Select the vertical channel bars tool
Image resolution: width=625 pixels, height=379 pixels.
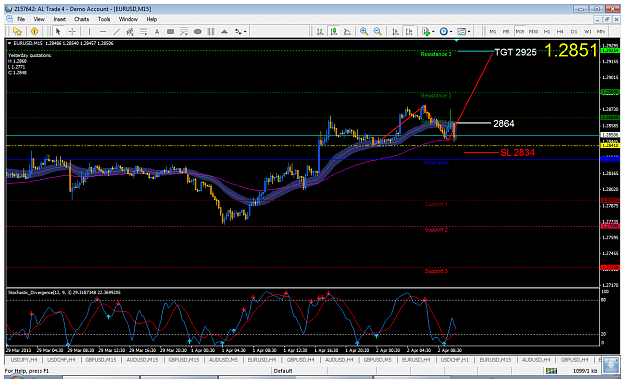coord(211,31)
